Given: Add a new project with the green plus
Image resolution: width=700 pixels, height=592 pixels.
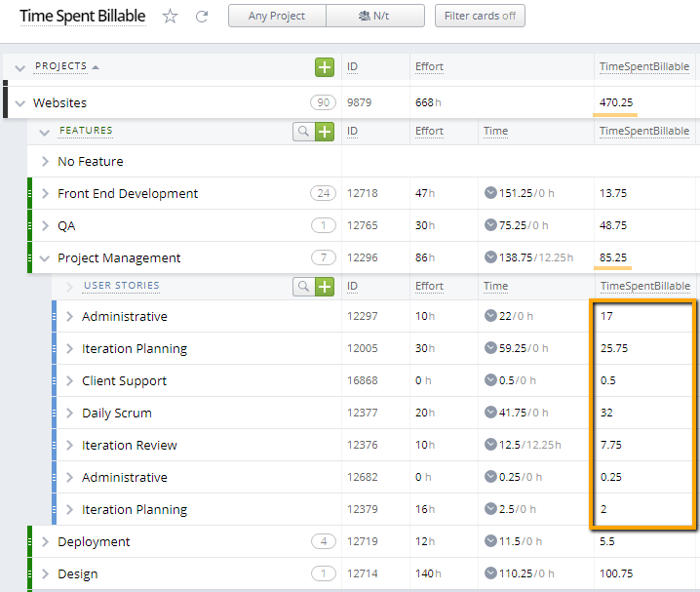Looking at the screenshot, I should pyautogui.click(x=325, y=67).
